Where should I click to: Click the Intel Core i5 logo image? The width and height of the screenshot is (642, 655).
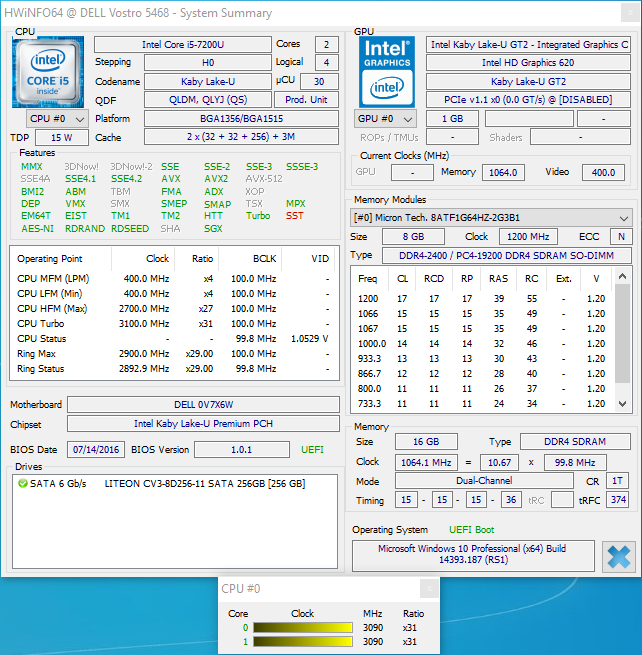tap(48, 72)
